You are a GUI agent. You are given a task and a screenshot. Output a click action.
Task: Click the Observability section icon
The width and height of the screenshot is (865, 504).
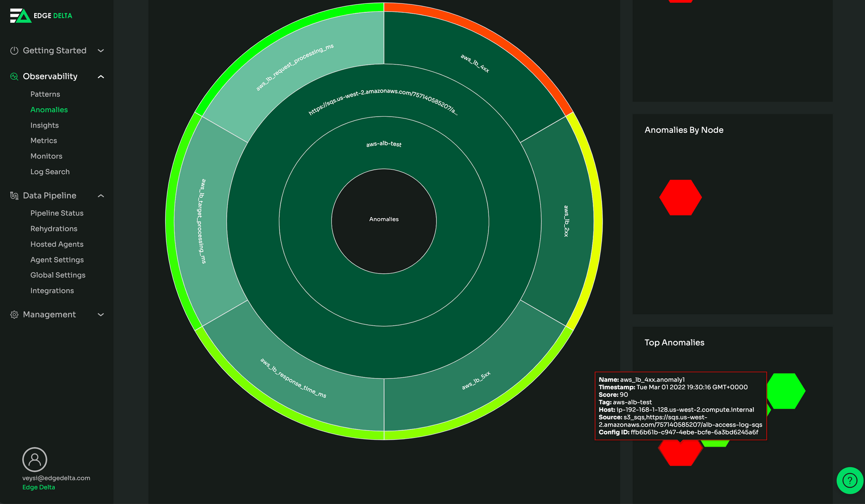pos(14,76)
